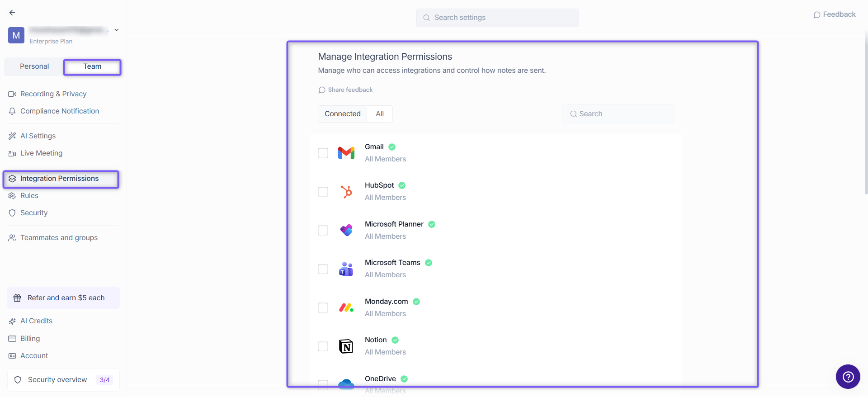
Task: Click All Members under Monday.com
Action: 385,314
